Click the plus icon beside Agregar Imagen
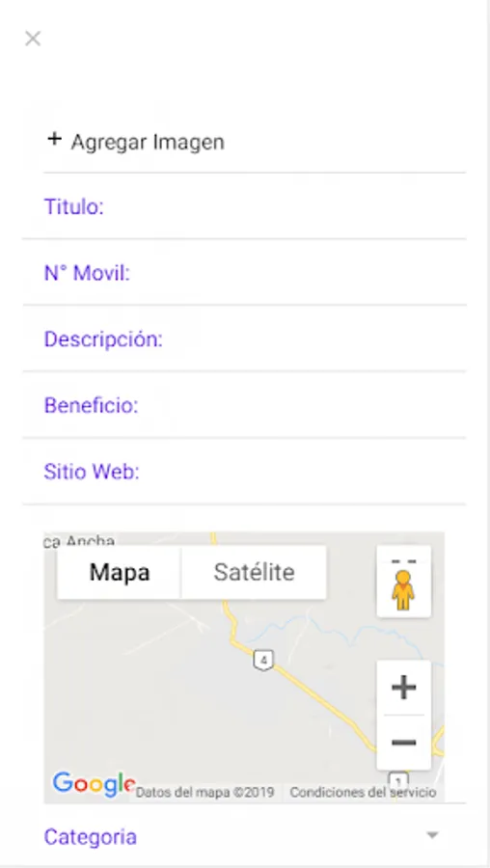 (54, 139)
